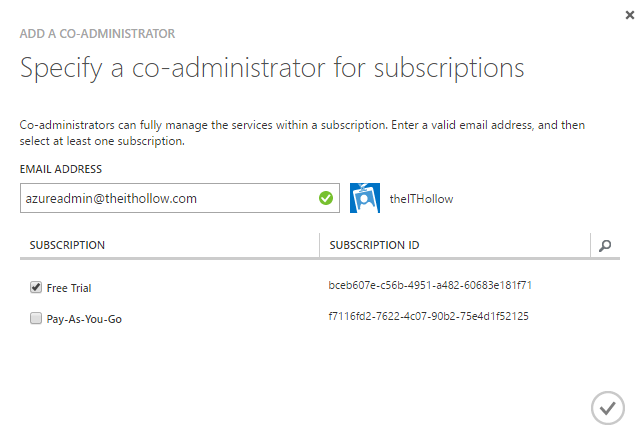Click into the email address field
643x432 pixels.
click(165, 198)
